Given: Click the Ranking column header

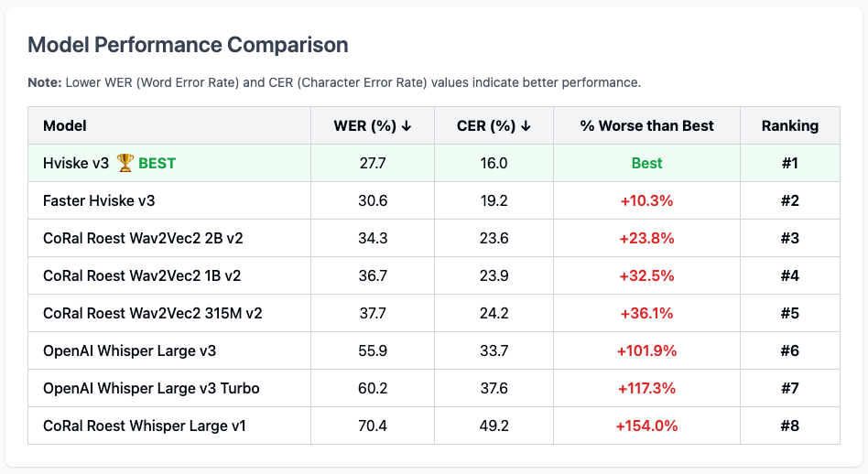Looking at the screenshot, I should (789, 125).
